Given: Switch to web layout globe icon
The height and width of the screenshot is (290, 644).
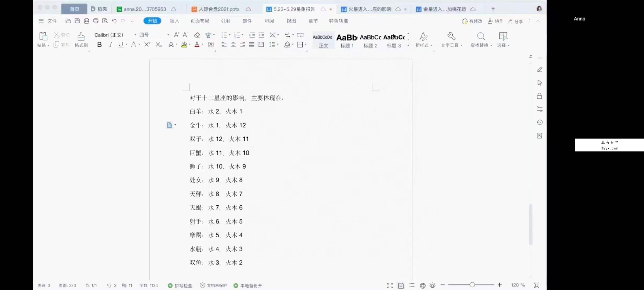Looking at the screenshot, I should 423,285.
